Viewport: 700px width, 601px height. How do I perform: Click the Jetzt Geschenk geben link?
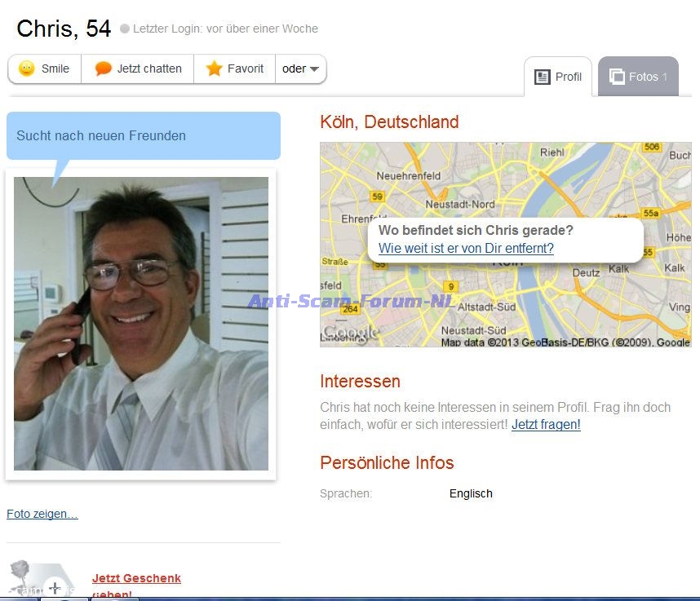pyautogui.click(x=136, y=586)
